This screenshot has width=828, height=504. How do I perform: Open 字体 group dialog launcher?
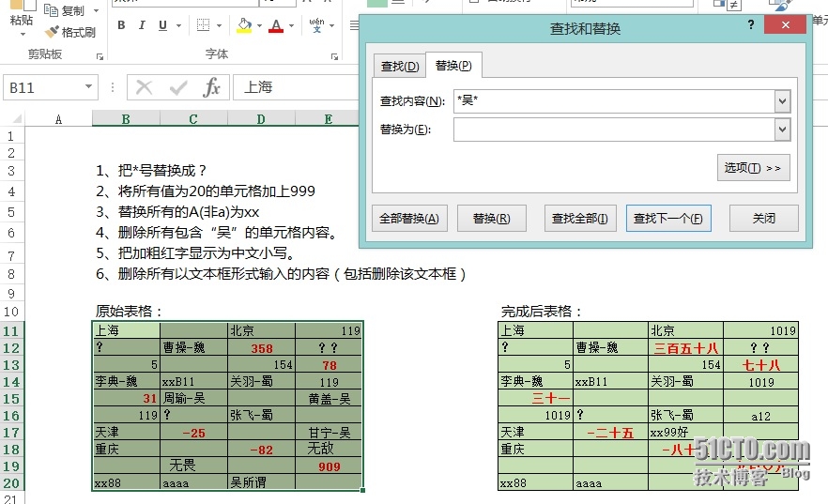[334, 56]
